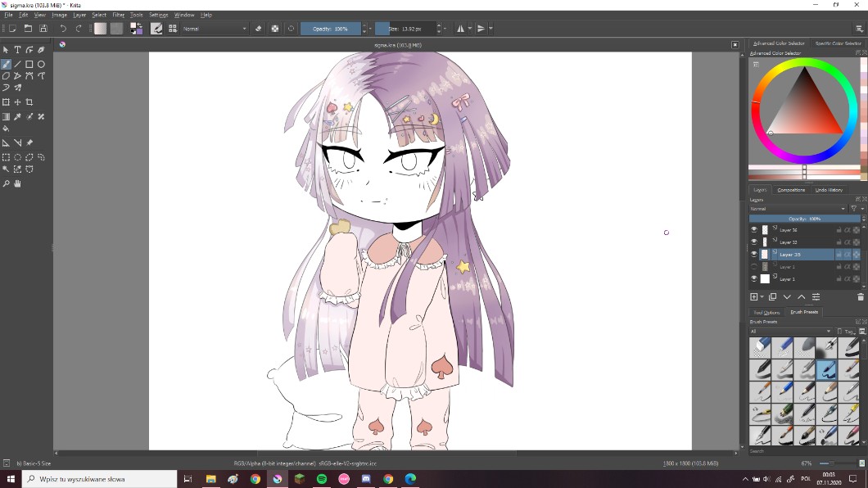Image resolution: width=868 pixels, height=488 pixels.
Task: Click the Windows taskbar search box
Action: point(98,479)
